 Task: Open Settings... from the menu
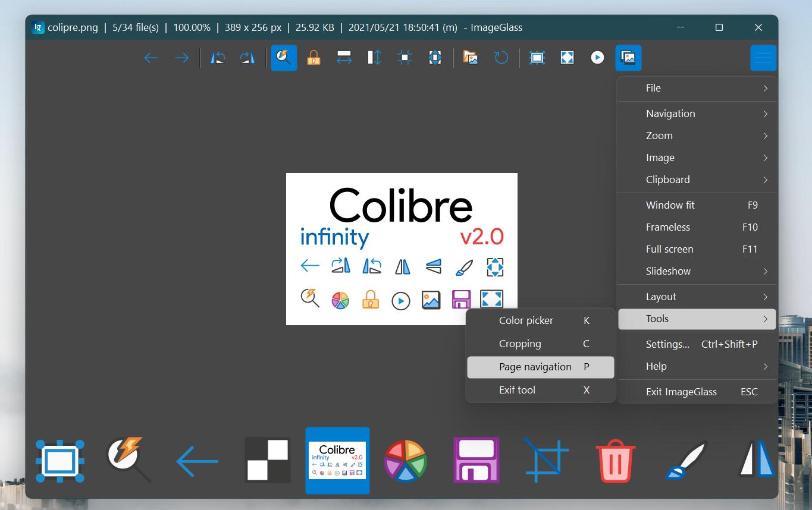click(x=697, y=344)
